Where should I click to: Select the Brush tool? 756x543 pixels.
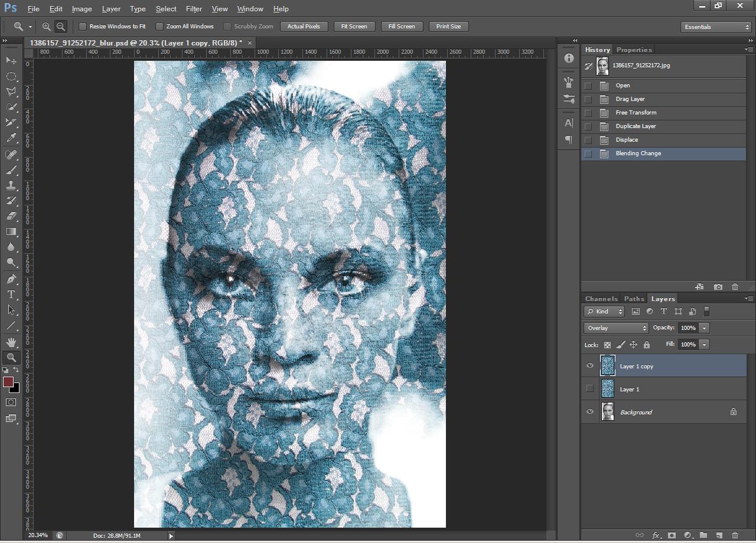click(x=10, y=169)
